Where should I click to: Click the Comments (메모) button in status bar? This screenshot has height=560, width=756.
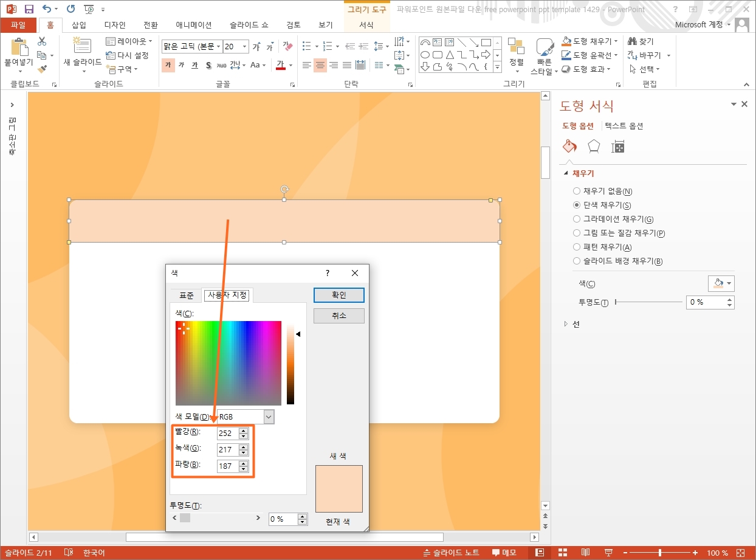coord(504,553)
